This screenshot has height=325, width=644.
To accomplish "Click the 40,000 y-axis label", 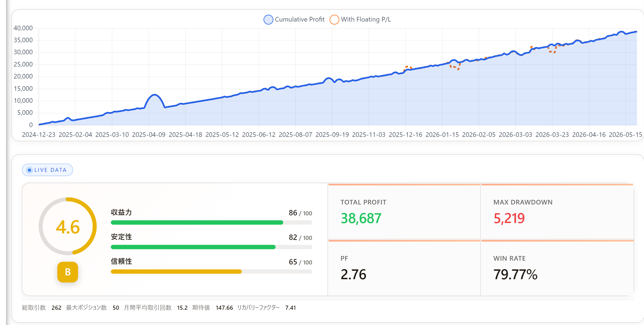I will point(23,28).
